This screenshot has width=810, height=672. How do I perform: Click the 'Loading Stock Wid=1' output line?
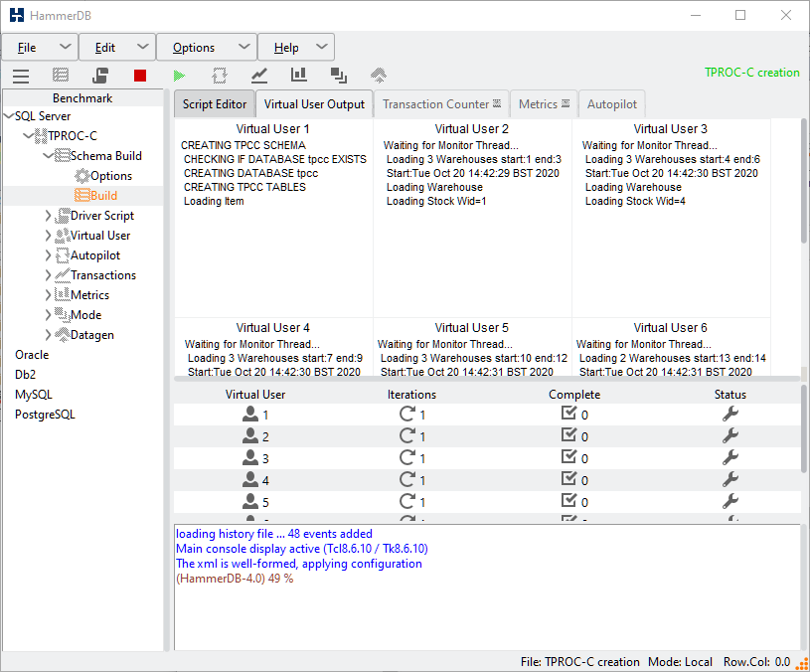pos(436,201)
